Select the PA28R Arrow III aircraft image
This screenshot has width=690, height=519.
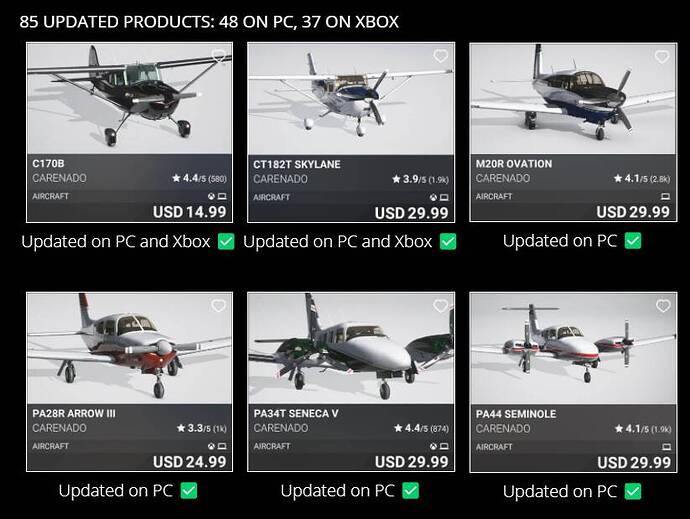pyautogui.click(x=129, y=347)
